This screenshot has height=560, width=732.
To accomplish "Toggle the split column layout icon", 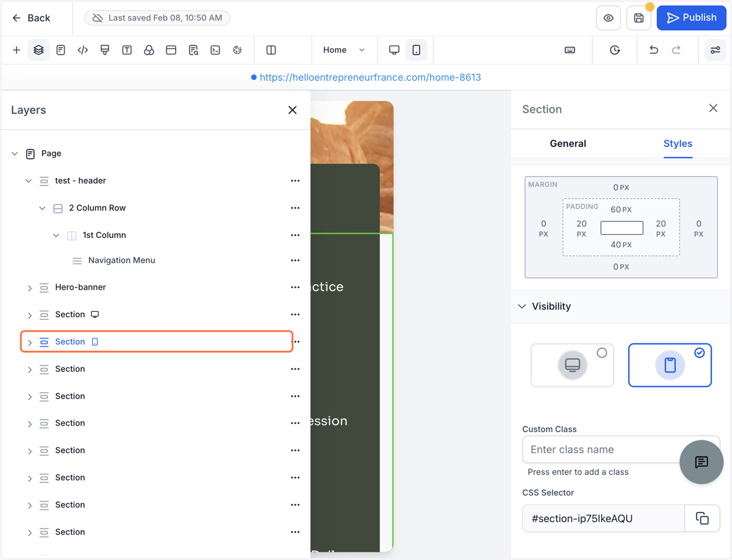I will click(x=271, y=50).
